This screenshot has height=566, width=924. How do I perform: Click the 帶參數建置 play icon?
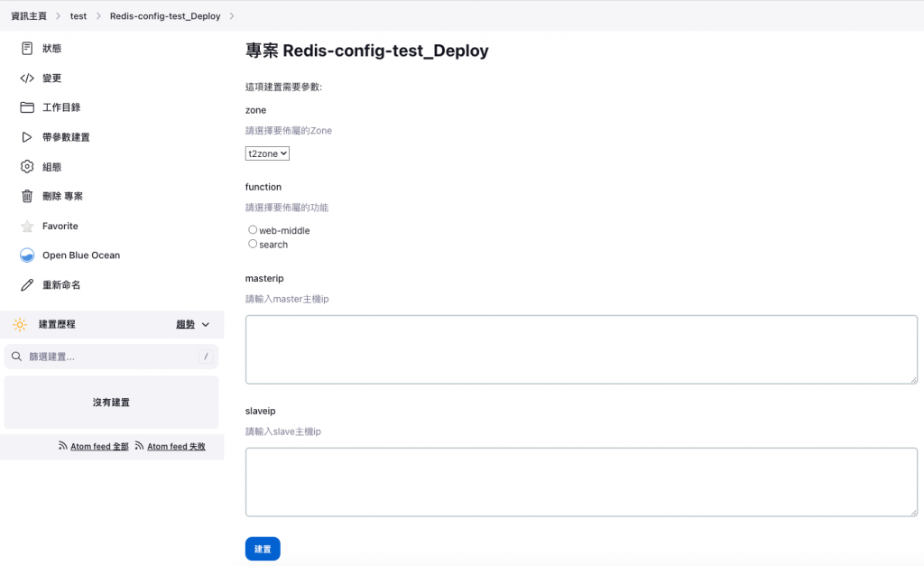point(27,137)
